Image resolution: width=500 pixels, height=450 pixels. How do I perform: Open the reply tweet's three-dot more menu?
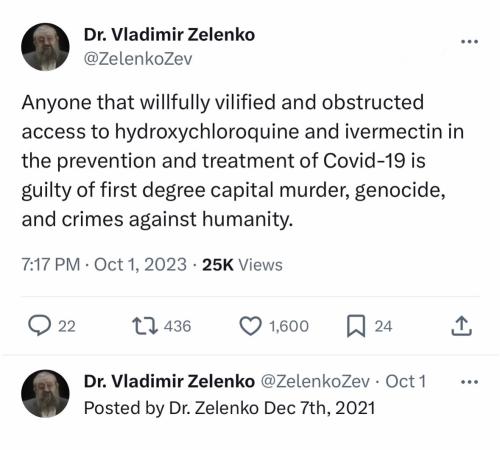pos(469,382)
